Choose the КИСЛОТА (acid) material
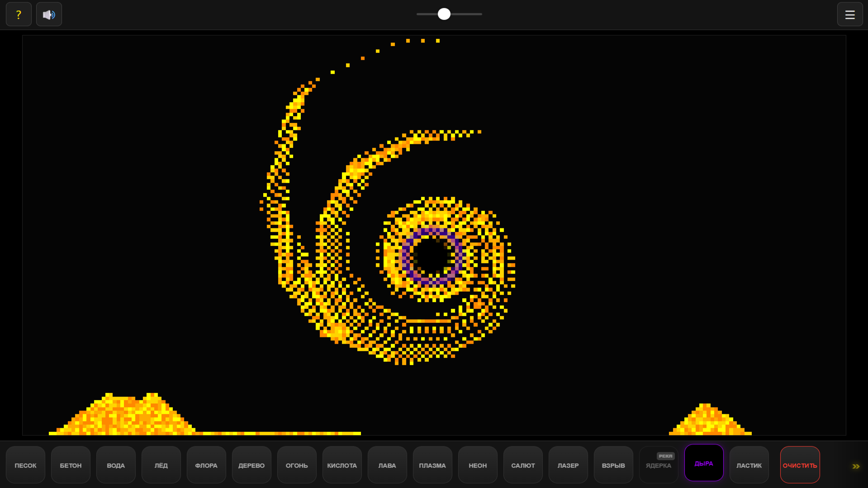868x488 pixels. [x=342, y=465]
